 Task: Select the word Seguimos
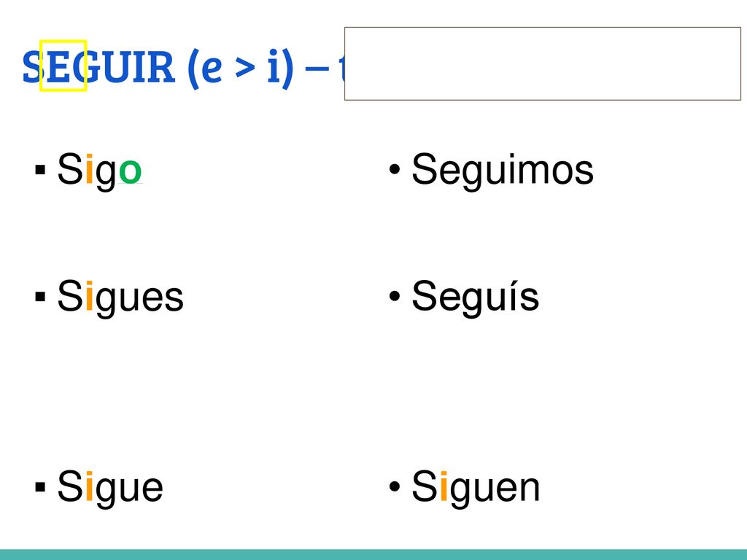pos(503,170)
